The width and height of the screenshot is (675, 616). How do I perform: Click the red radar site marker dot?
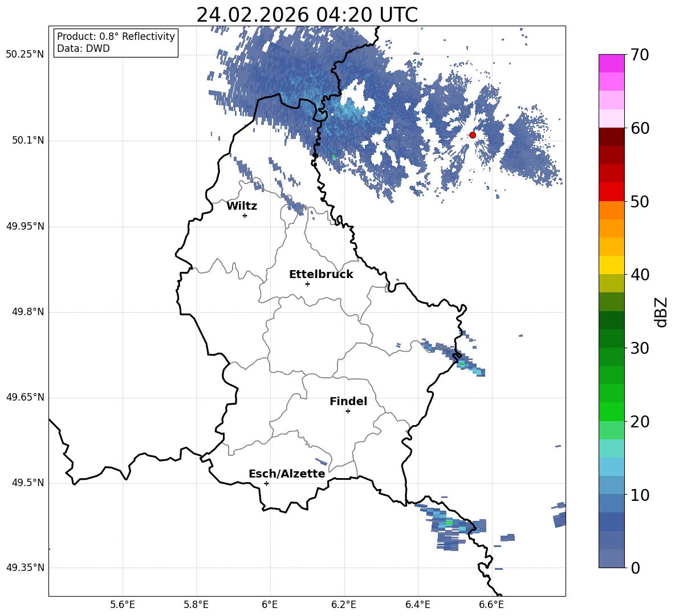click(472, 135)
